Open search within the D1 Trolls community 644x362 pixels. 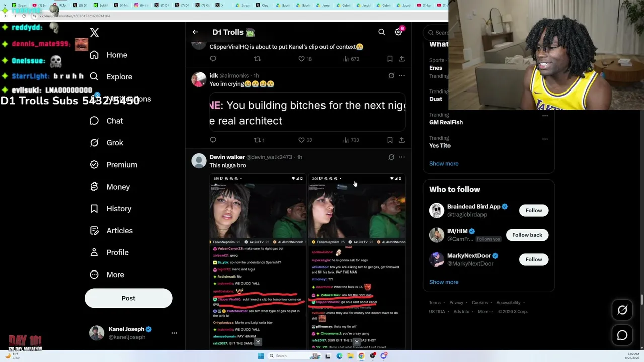tap(382, 32)
